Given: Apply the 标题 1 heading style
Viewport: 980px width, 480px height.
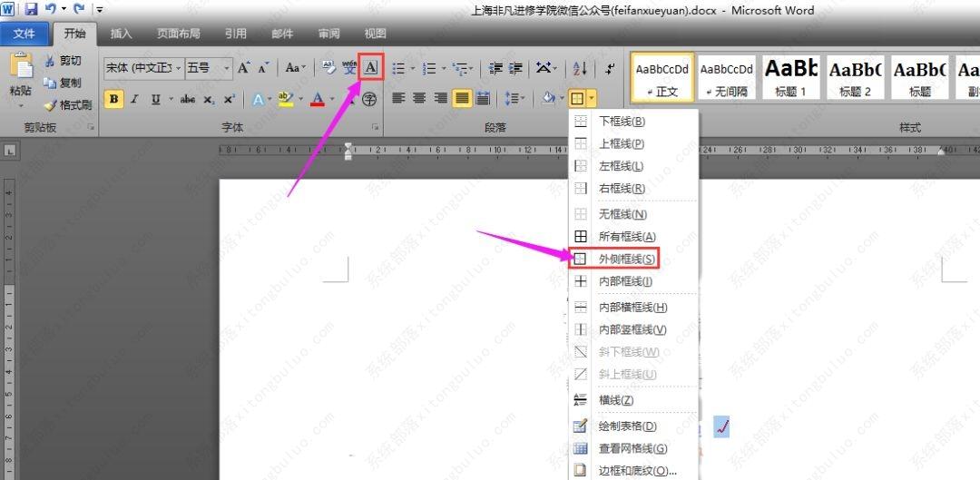Looking at the screenshot, I should (x=790, y=77).
